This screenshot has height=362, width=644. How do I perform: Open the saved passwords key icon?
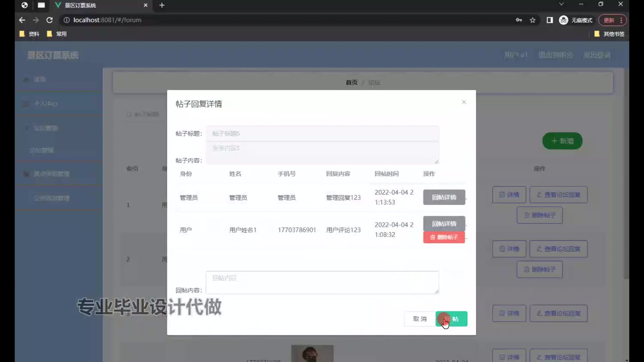(519, 20)
